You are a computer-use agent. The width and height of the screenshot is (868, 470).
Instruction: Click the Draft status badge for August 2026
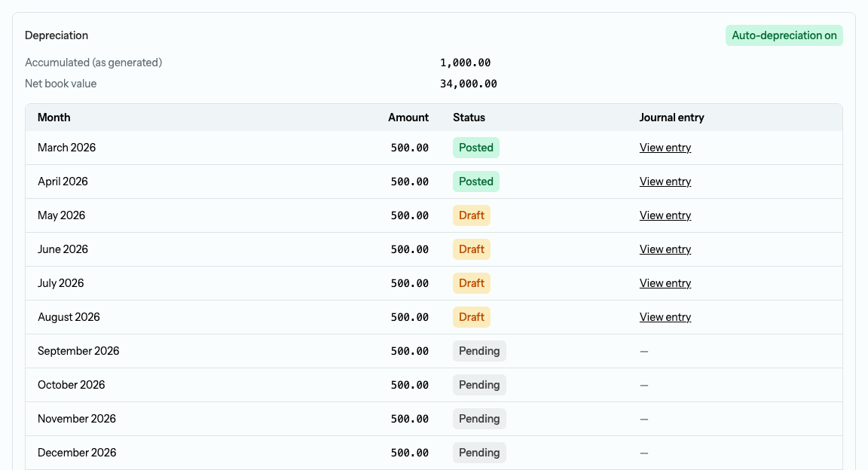pyautogui.click(x=472, y=317)
